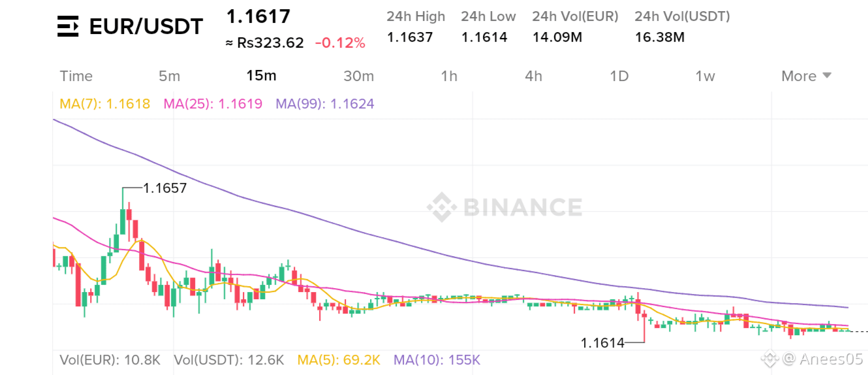
Task: Select the 15m interval tab
Action: click(x=261, y=76)
